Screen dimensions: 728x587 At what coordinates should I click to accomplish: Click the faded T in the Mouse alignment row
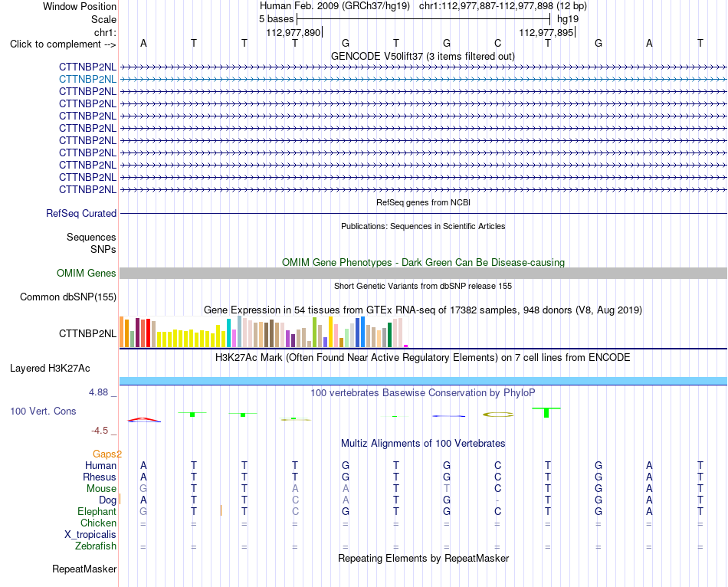(447, 489)
